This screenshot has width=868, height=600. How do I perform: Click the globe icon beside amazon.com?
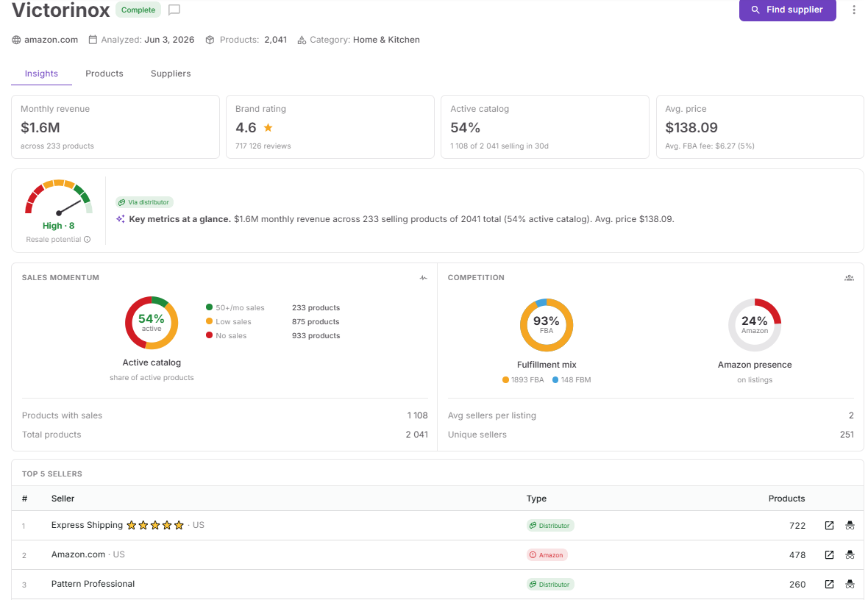click(x=17, y=40)
